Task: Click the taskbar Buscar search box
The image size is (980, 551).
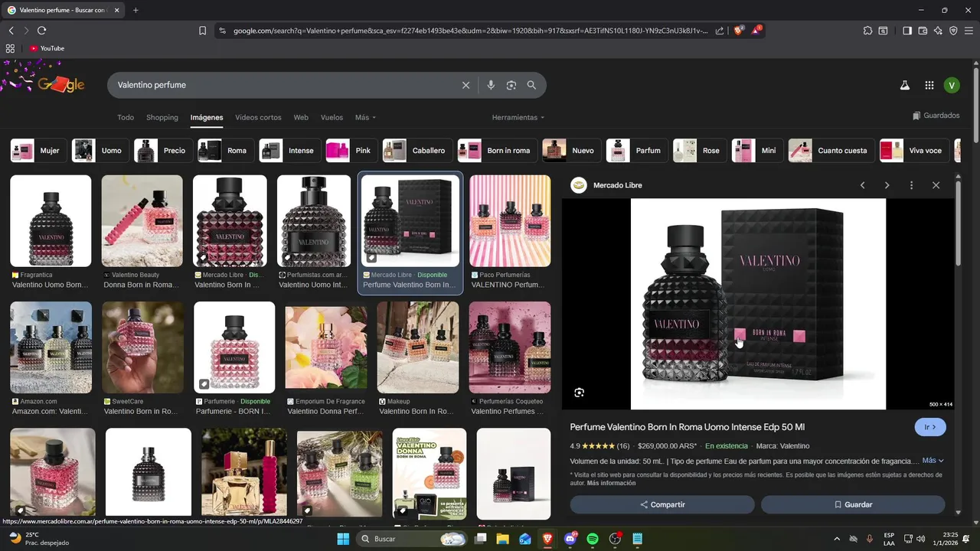Action: pos(413,539)
